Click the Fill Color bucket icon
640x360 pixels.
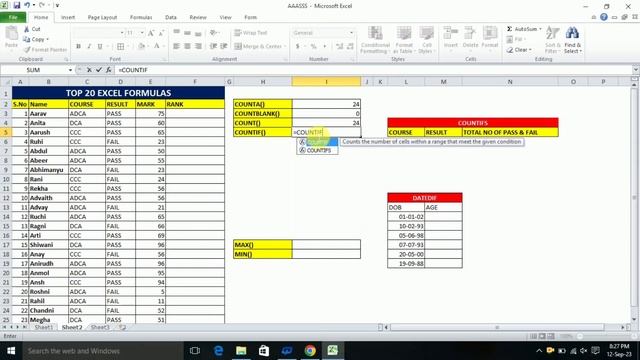(x=141, y=47)
